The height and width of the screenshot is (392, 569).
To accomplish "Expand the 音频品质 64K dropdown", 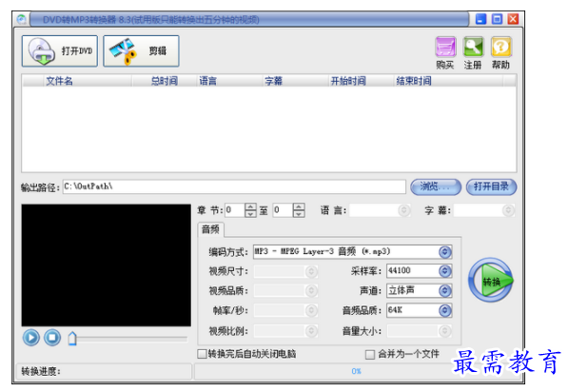I will tap(445, 310).
